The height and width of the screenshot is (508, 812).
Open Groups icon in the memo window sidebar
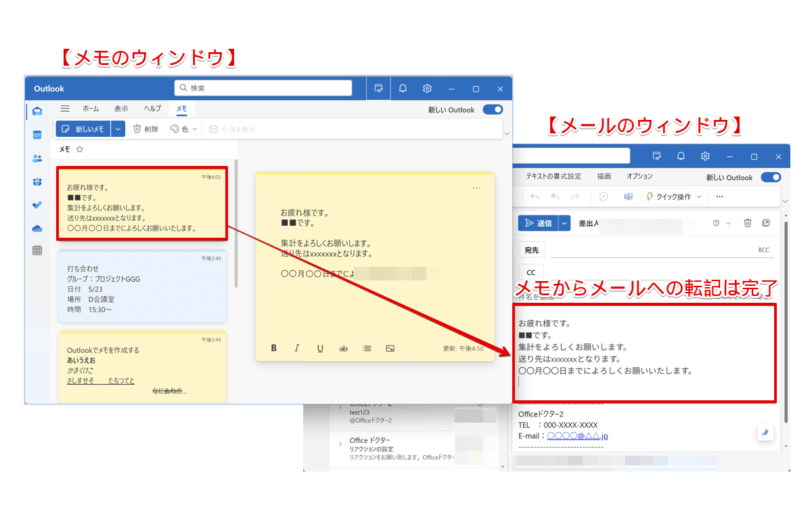click(37, 182)
